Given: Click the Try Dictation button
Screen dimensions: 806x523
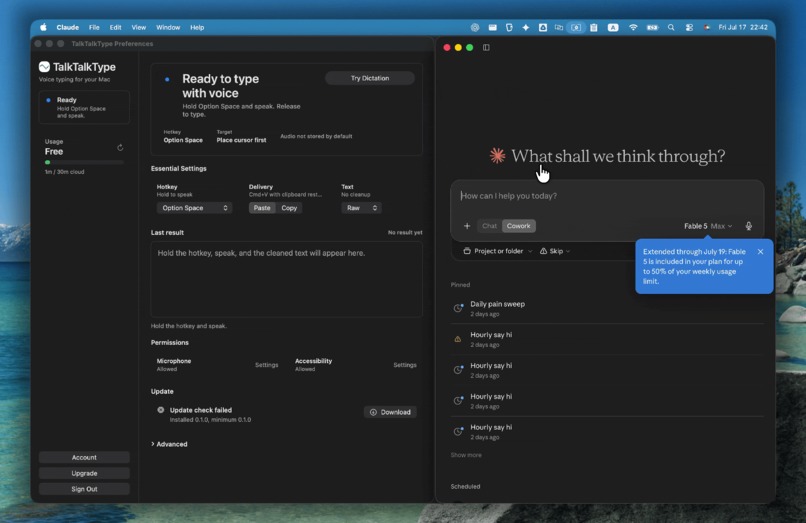Looking at the screenshot, I should [370, 78].
